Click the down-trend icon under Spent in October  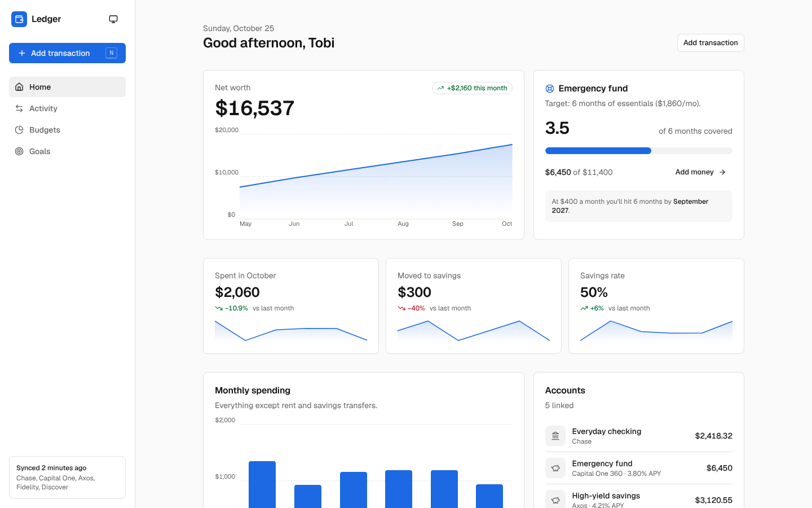point(219,308)
